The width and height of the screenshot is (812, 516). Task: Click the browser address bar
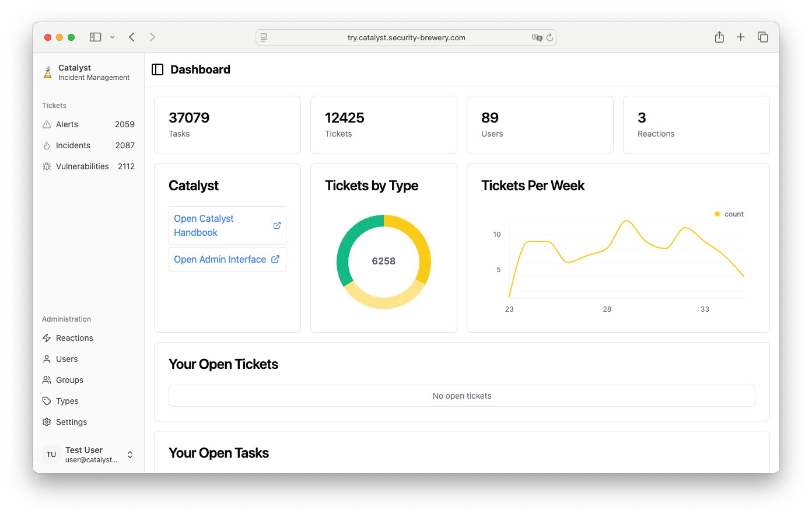pos(405,37)
